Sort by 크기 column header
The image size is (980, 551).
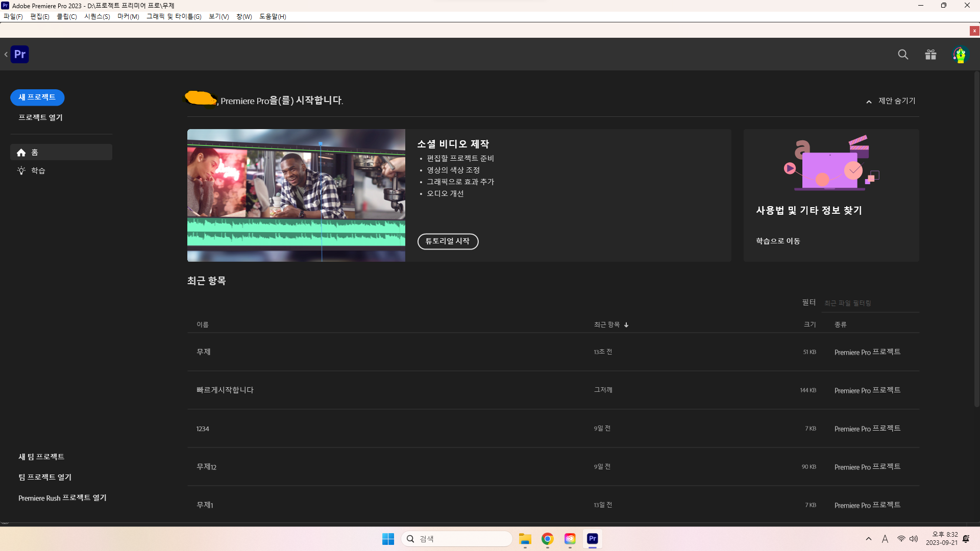(x=810, y=325)
